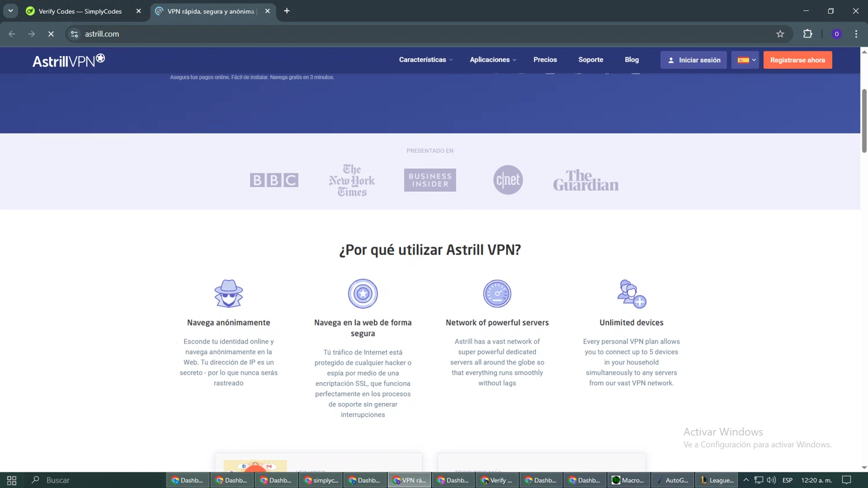Image resolution: width=868 pixels, height=488 pixels.
Task: Open the Soporte menu item
Action: (x=591, y=60)
